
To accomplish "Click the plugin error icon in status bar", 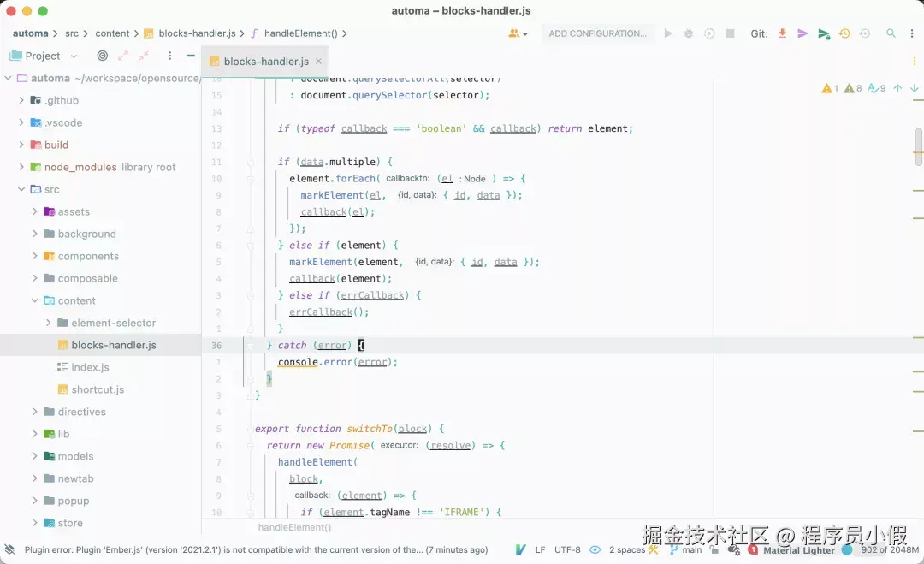I will (9, 549).
